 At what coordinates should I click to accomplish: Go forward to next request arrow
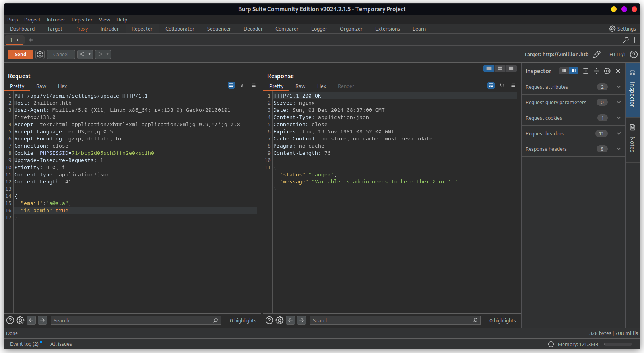(x=100, y=54)
